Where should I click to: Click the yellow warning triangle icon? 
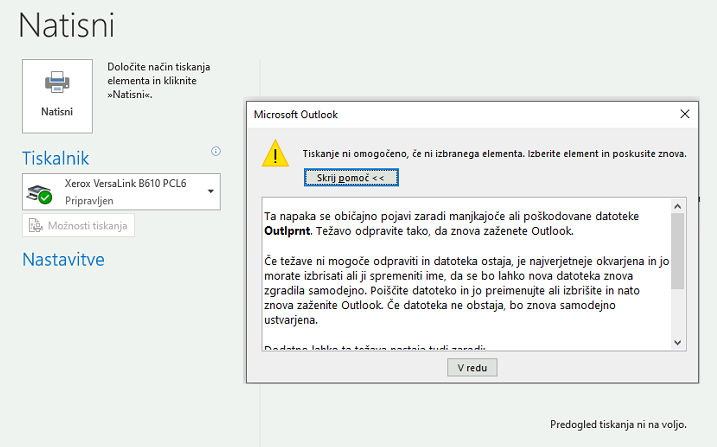coord(275,154)
